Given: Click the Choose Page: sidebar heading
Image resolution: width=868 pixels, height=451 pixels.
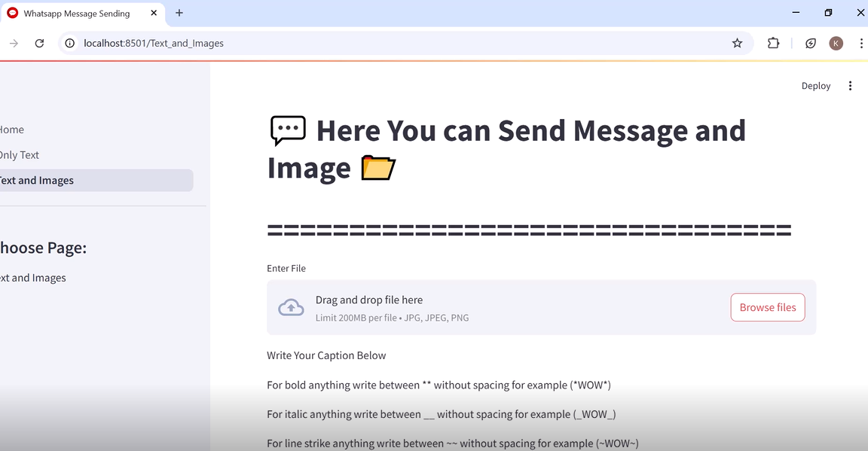Looking at the screenshot, I should (43, 248).
